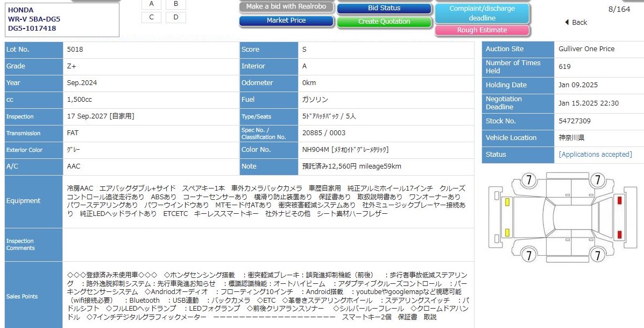Click the pink Rough Estimate button
The image size is (644, 328).
[x=482, y=30]
